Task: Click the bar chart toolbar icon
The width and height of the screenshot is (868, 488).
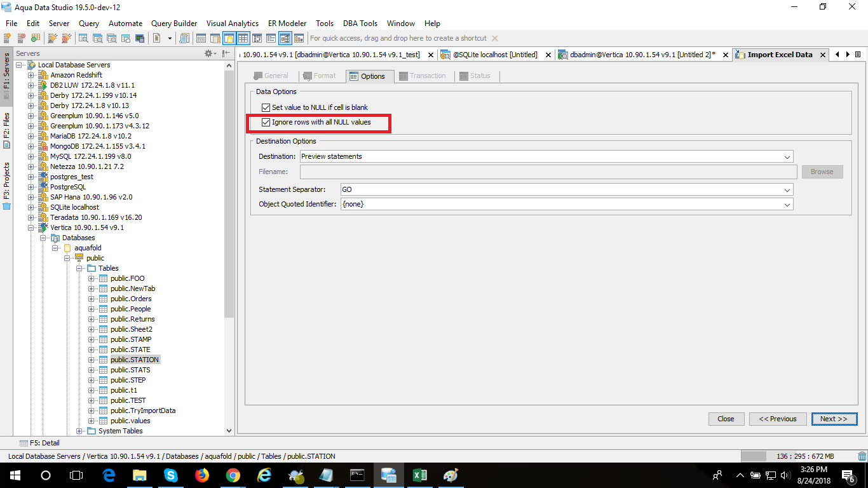Action: point(299,38)
